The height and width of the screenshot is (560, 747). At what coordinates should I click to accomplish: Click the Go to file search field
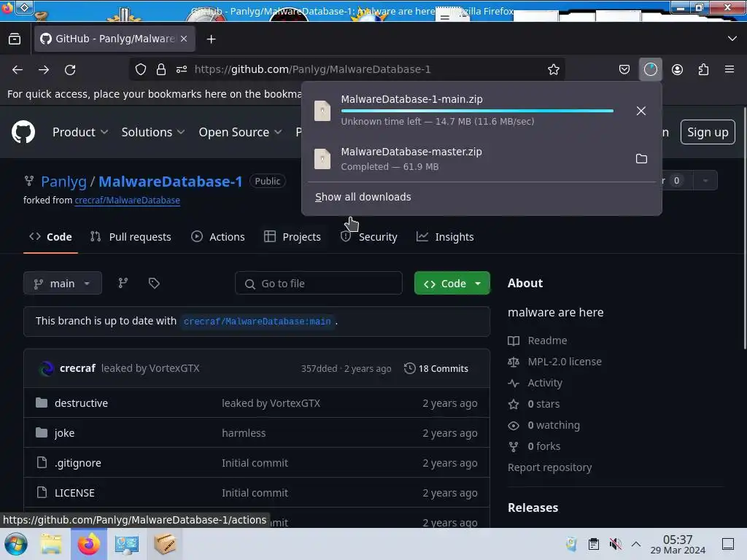pyautogui.click(x=319, y=284)
